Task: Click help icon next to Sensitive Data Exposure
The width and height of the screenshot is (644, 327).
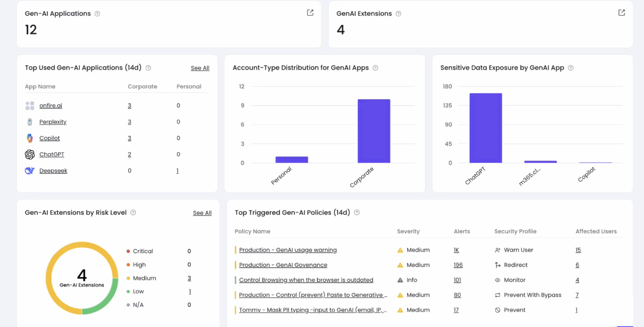Action: click(571, 68)
